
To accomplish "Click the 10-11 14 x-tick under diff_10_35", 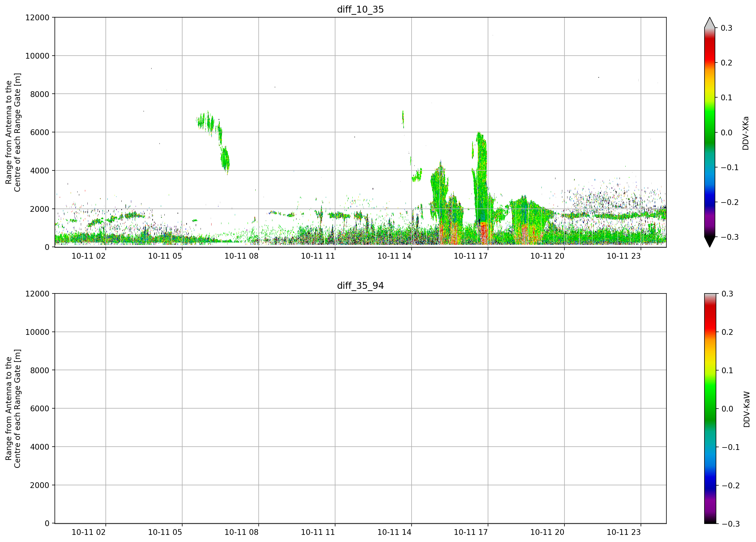I will [x=394, y=256].
